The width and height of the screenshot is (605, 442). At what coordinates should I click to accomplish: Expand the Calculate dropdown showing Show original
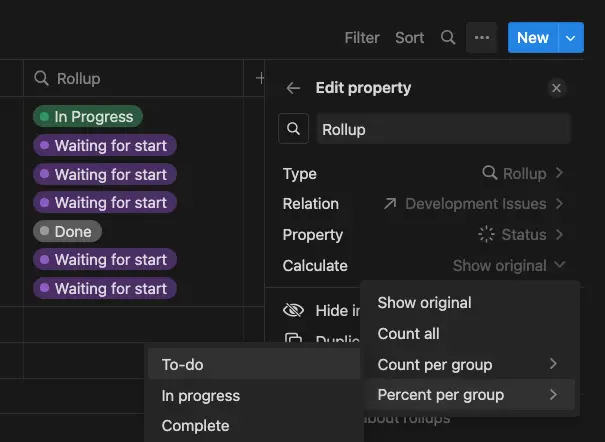[508, 266]
